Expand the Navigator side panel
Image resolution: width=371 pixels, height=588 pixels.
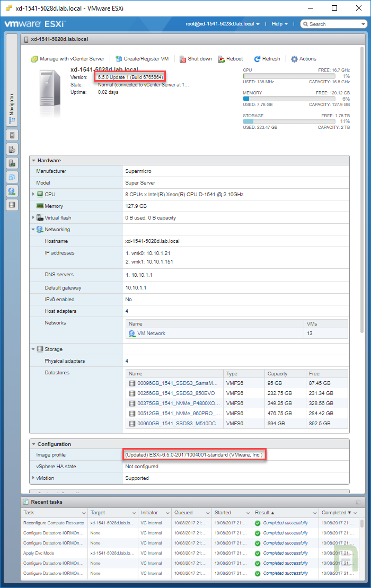pos(12,108)
